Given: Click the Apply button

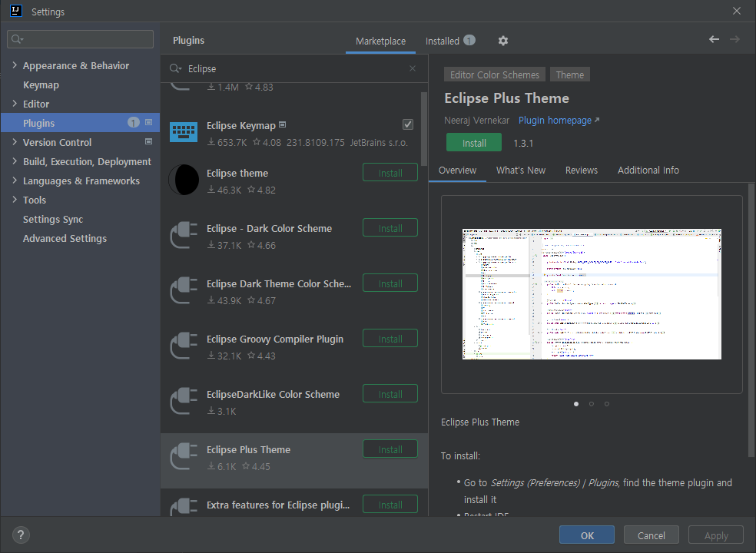Looking at the screenshot, I should click(x=716, y=535).
